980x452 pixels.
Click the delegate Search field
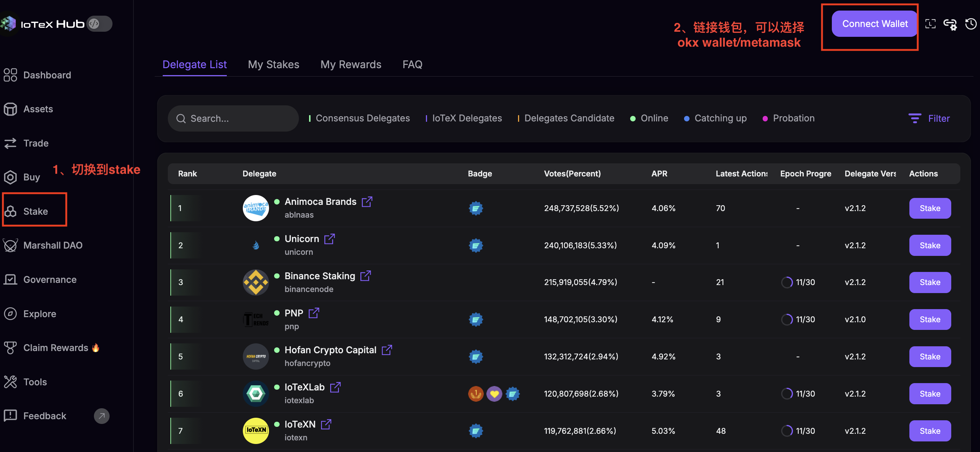tap(233, 118)
